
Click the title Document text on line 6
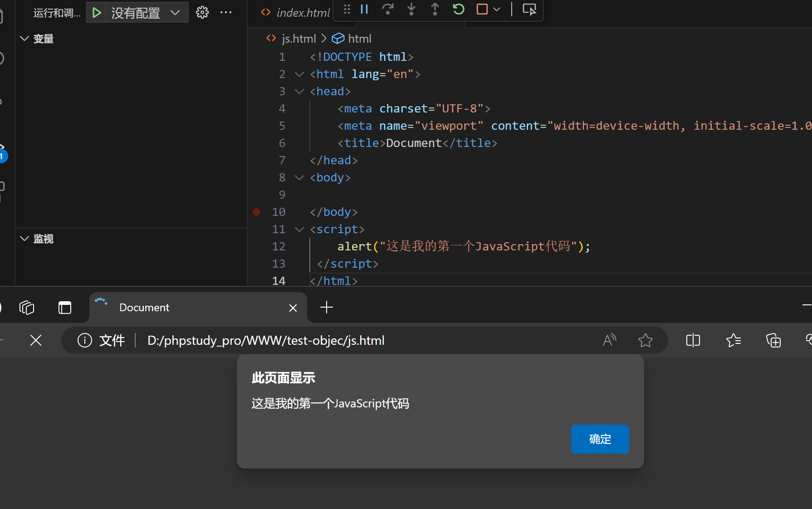point(414,143)
